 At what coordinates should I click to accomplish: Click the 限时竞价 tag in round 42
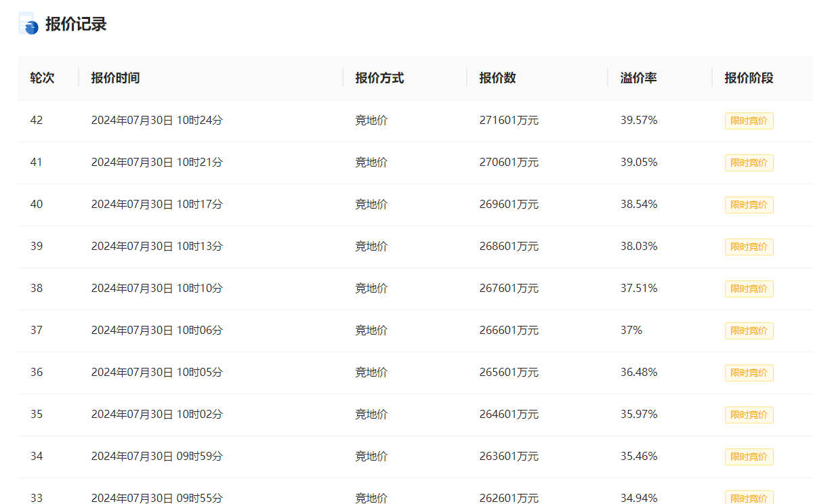click(x=749, y=121)
